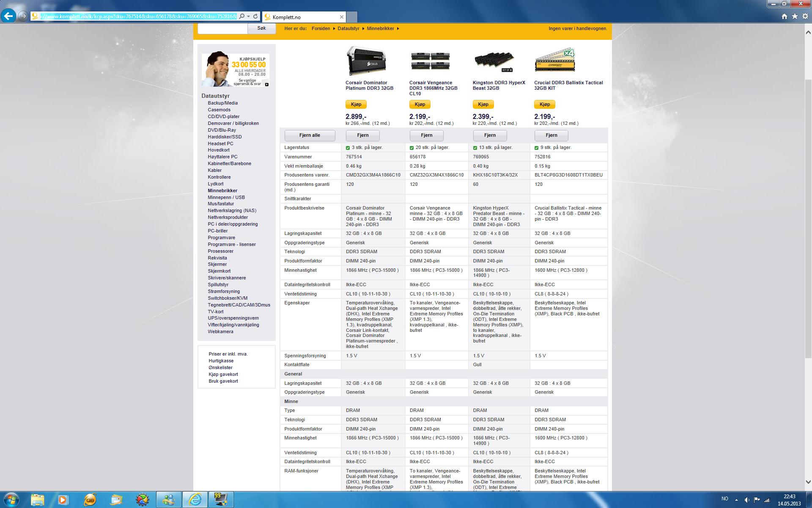Click Fjern alle to clear comparison
Image resolution: width=812 pixels, height=508 pixels.
pyautogui.click(x=310, y=135)
